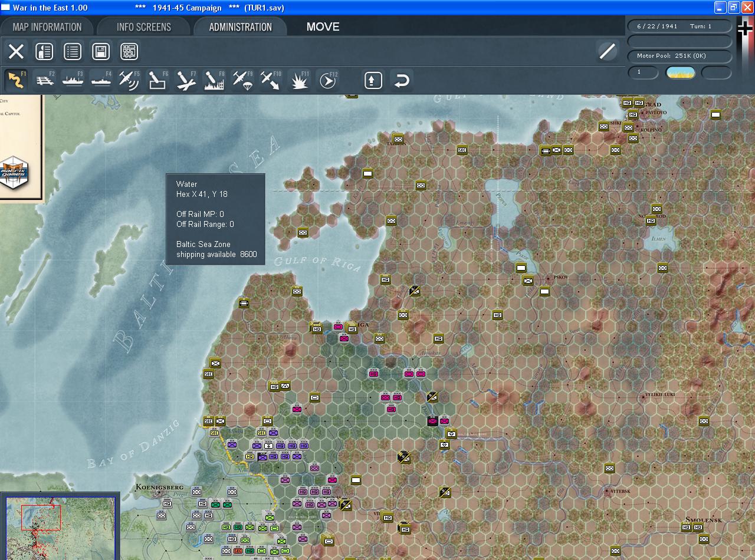Click the Koenigsberg city label
The width and height of the screenshot is (755, 560).
coord(159,487)
